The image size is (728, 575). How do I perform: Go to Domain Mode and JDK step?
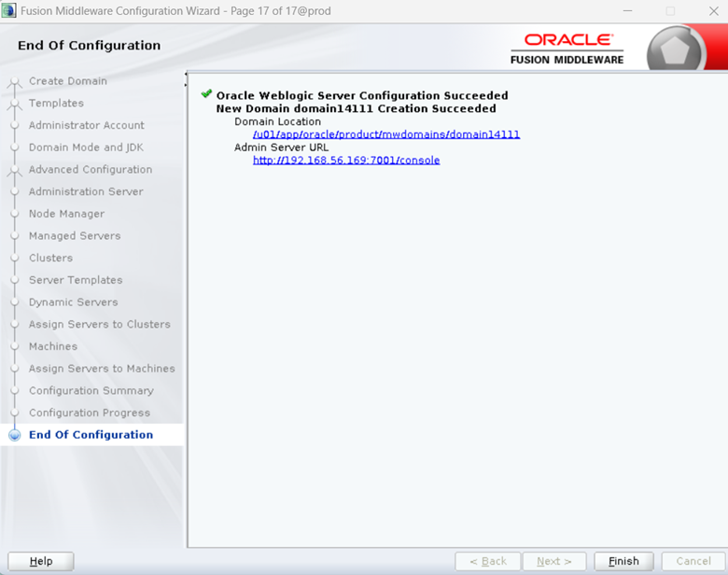(x=86, y=147)
